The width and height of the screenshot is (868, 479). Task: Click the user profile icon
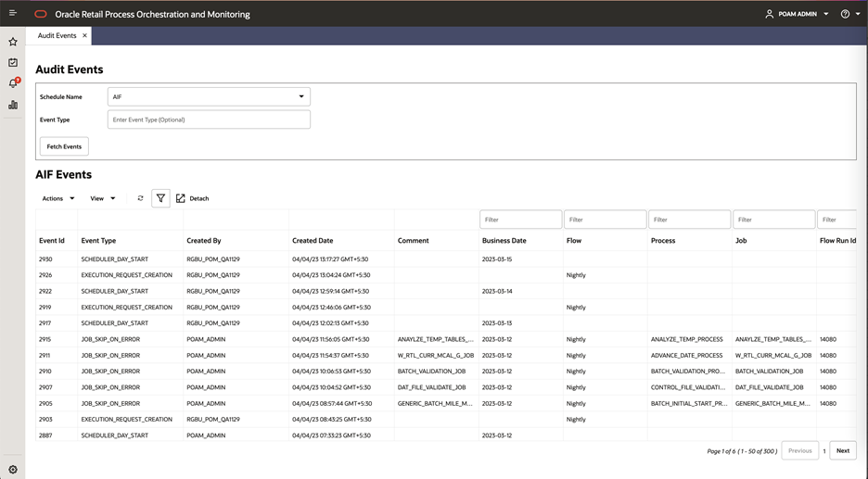[x=769, y=14]
